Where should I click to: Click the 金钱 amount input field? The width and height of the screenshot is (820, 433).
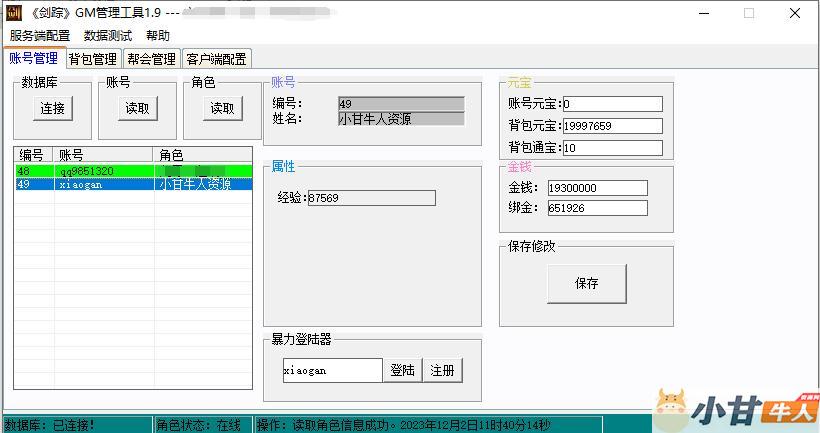(597, 188)
